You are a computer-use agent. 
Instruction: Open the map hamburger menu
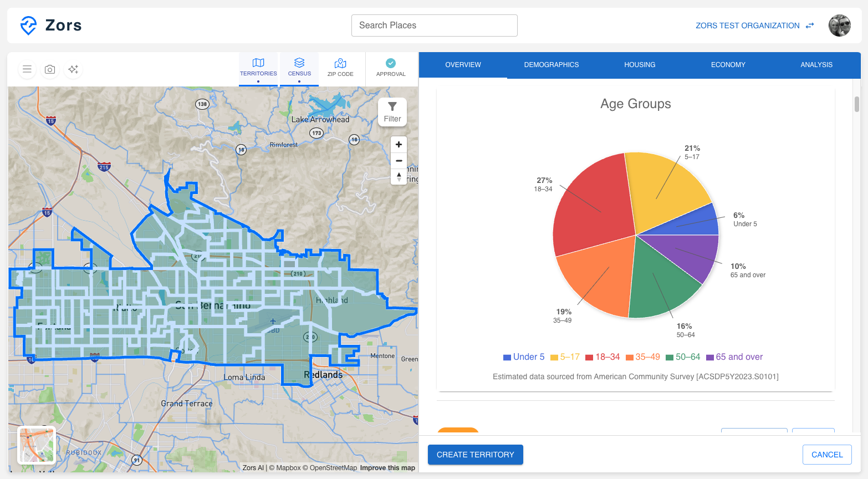click(x=27, y=69)
